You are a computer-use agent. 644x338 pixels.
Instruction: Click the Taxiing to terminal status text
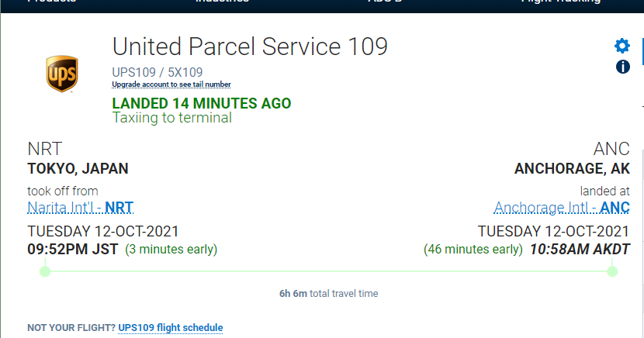pos(172,118)
